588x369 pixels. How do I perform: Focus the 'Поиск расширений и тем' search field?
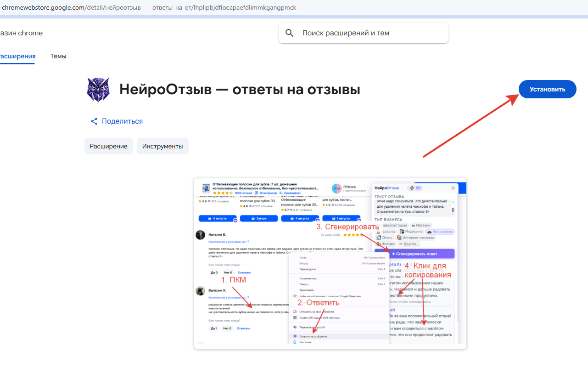364,33
